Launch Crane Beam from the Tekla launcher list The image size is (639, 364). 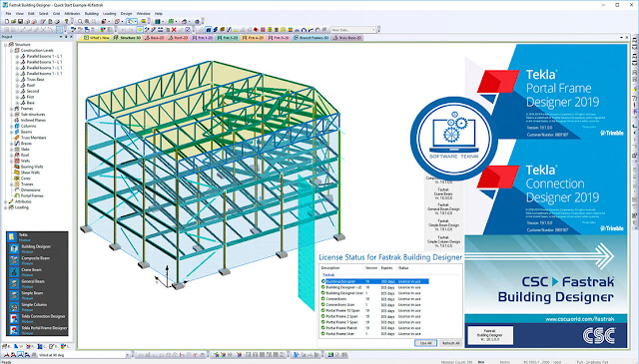(37, 271)
